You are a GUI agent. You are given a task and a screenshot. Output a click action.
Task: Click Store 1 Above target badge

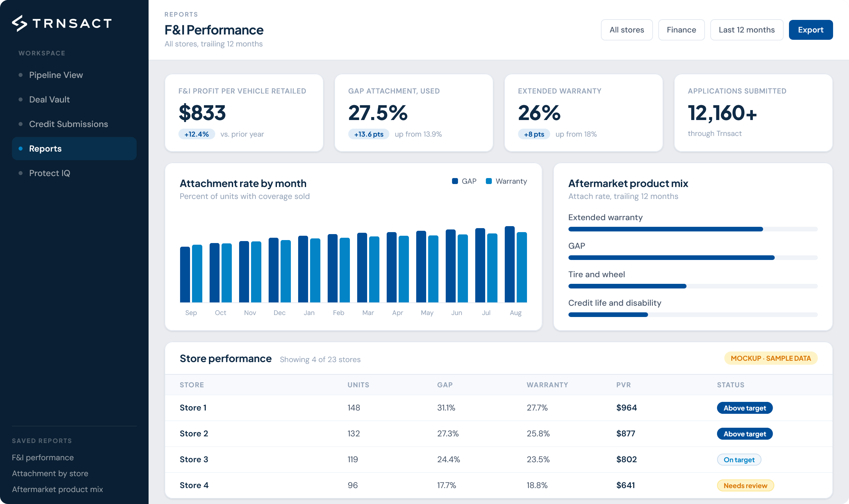coord(745,408)
